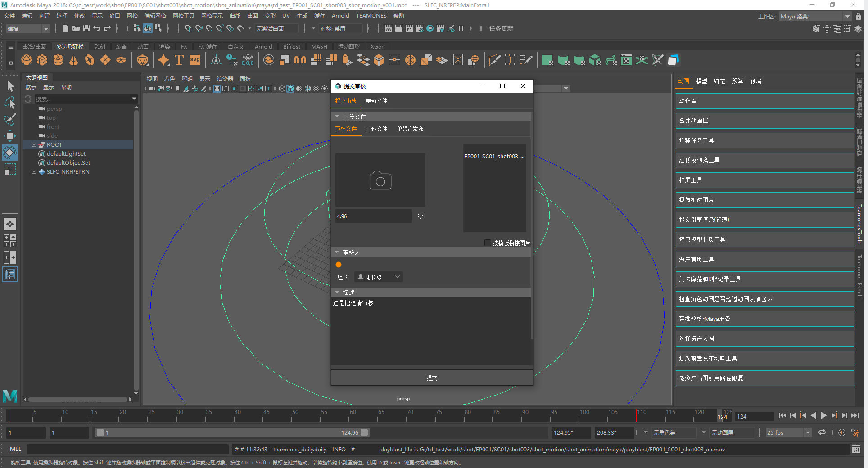The width and height of the screenshot is (868, 468).
Task: Open the 25 fps frame rate dropdown
Action: coord(788,432)
